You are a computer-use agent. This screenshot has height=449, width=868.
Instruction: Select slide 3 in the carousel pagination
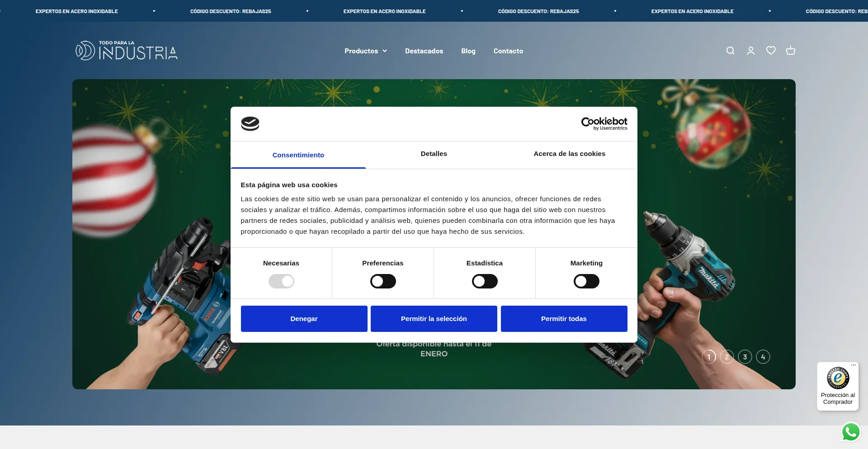point(745,357)
